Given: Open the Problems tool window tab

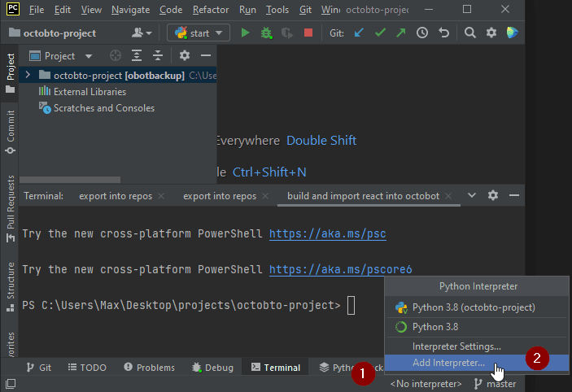Looking at the screenshot, I should [149, 368].
